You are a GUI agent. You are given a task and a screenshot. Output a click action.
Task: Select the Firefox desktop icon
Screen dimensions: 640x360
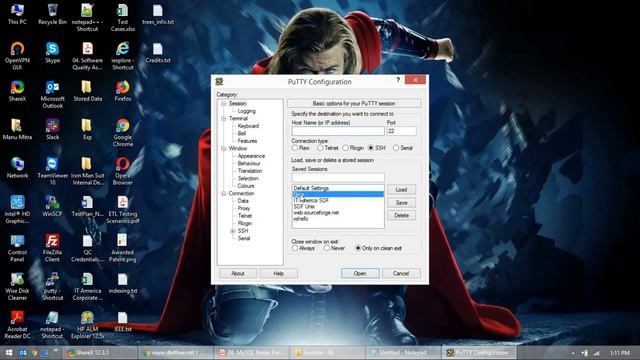pos(122,91)
